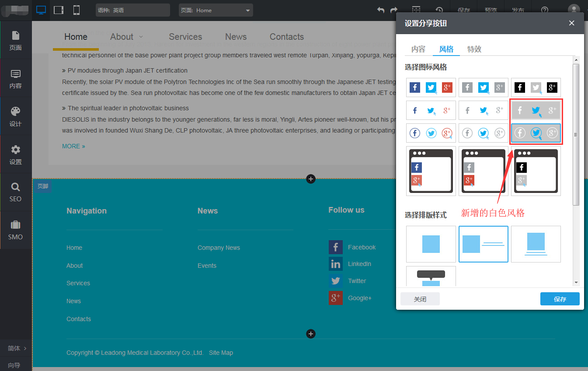Select the first colored square icon style
Viewport: 588px width, 371px height.
click(431, 87)
